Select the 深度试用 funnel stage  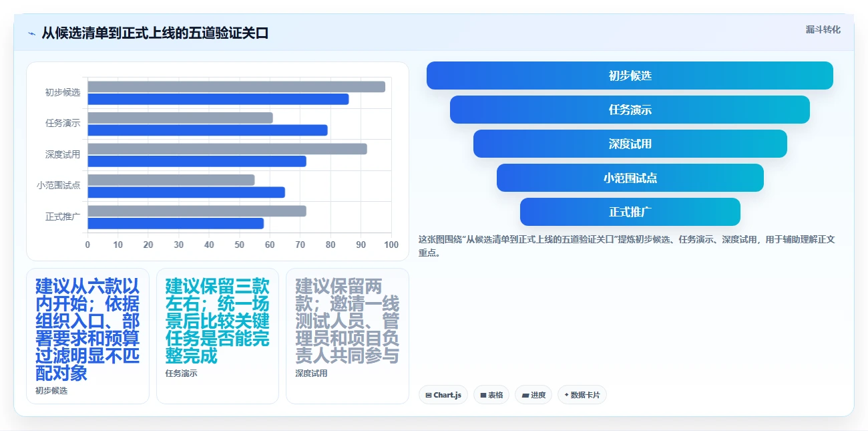coord(630,144)
